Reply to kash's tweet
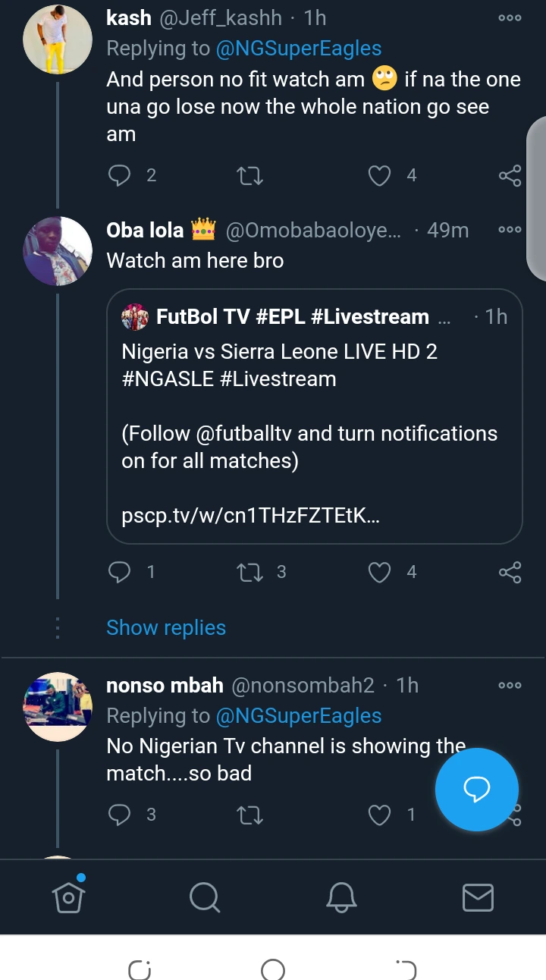Screen dimensions: 546x980 120,176
